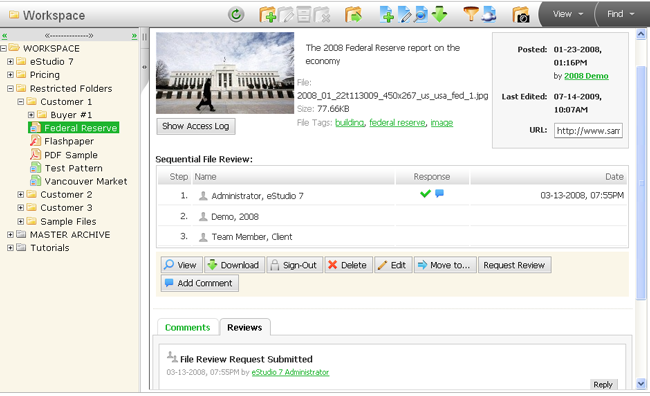
Task: Click the green refresh icon
Action: pos(236,15)
